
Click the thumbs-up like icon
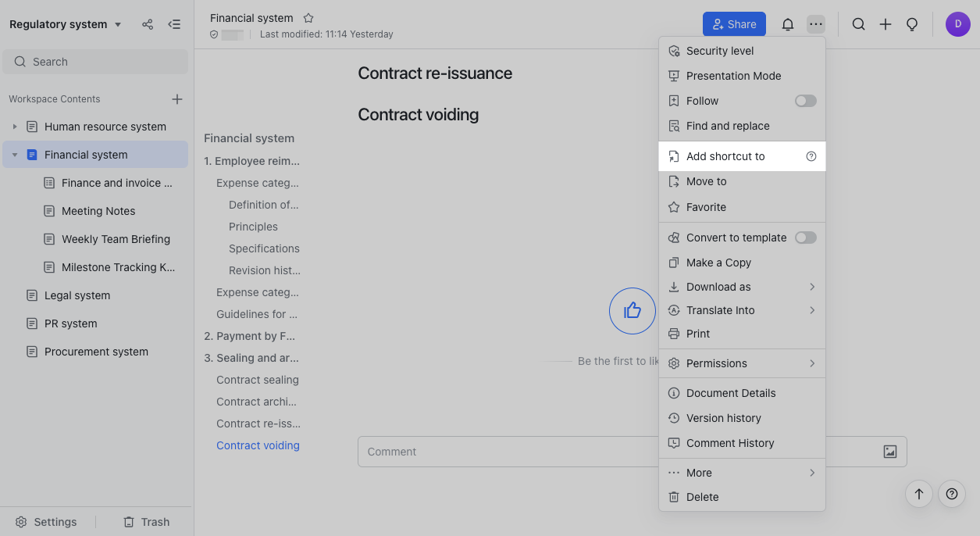click(632, 311)
